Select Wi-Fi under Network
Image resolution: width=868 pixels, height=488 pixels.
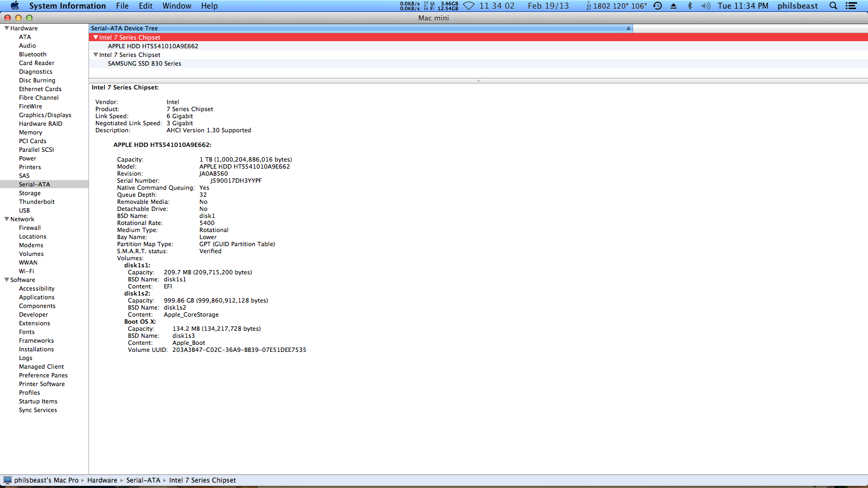(x=27, y=271)
